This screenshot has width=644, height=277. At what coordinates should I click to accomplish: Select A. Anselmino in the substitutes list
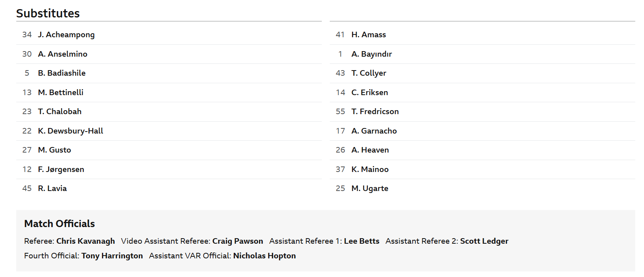63,54
